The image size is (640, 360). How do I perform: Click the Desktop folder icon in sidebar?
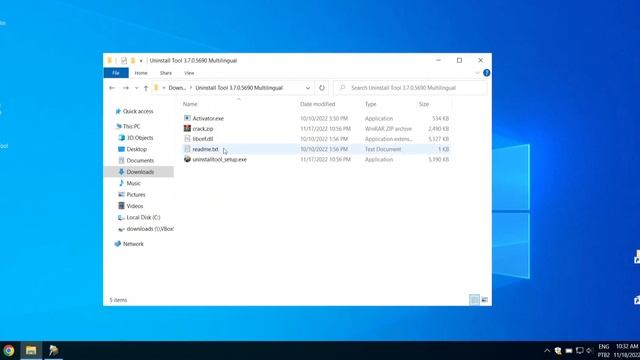(121, 149)
